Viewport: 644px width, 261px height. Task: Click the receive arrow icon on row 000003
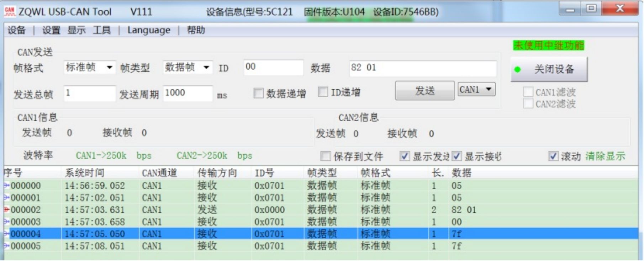pyautogui.click(x=6, y=222)
